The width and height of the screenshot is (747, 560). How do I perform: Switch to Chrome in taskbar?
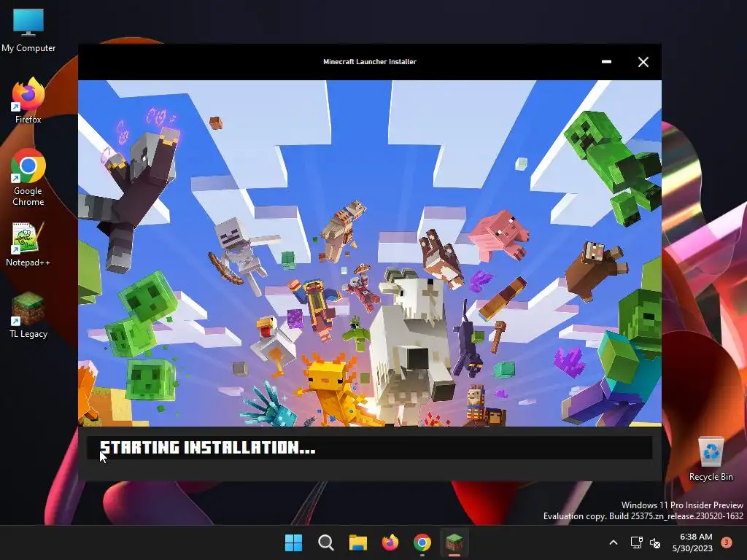(x=422, y=542)
